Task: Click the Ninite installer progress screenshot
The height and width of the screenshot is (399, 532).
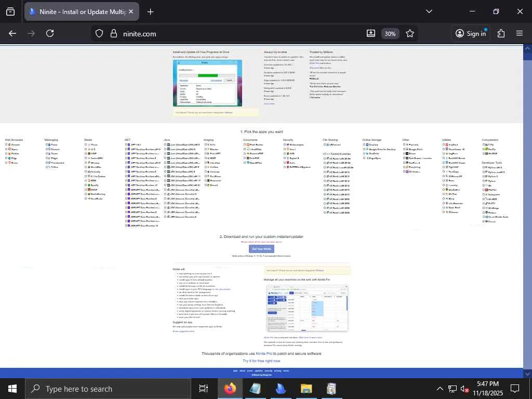Action: tap(207, 83)
